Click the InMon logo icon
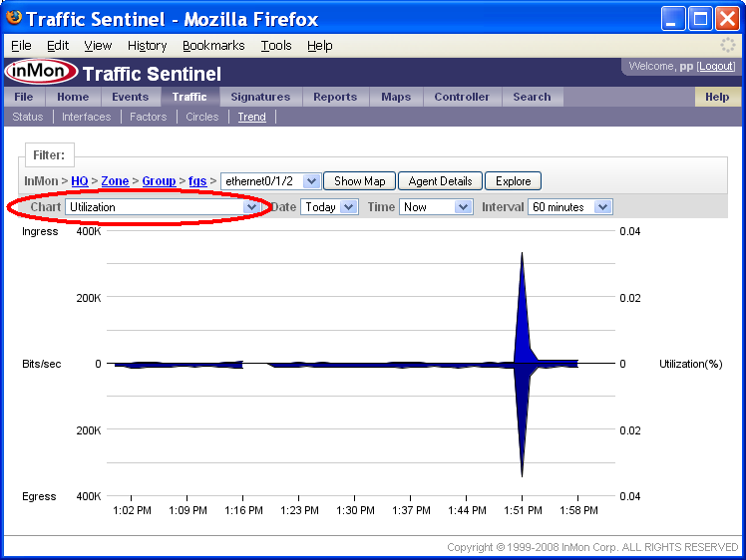The image size is (746, 560). point(41,73)
